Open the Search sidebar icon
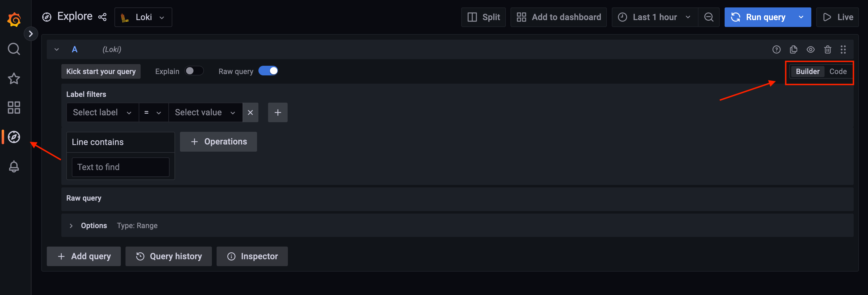868x295 pixels. pyautogui.click(x=14, y=49)
